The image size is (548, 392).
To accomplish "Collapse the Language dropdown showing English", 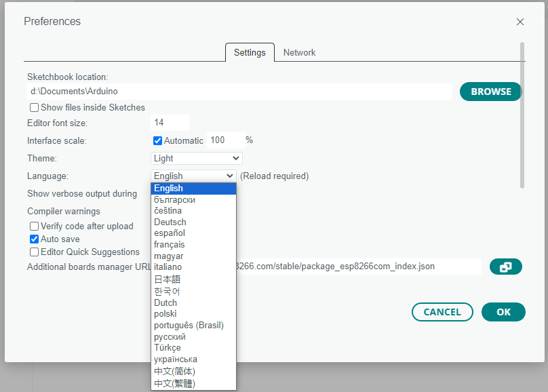I will click(193, 176).
